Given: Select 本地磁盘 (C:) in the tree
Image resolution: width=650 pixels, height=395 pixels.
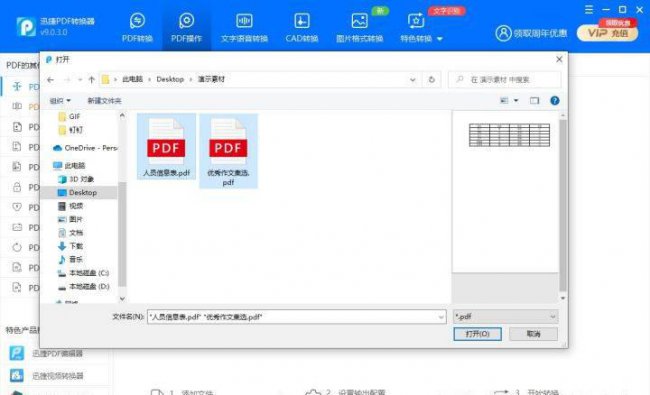Looking at the screenshot, I should click(83, 273).
